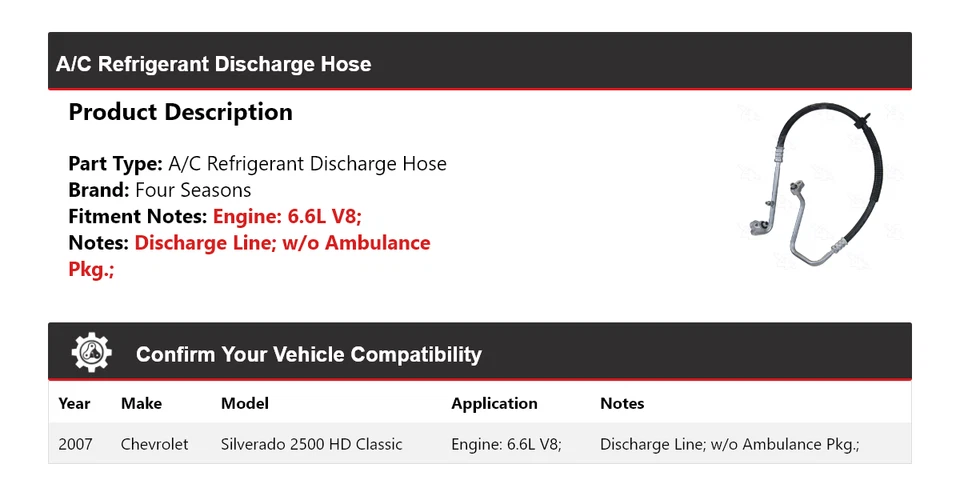960x496 pixels.
Task: Click the Model column header
Action: [x=244, y=404]
